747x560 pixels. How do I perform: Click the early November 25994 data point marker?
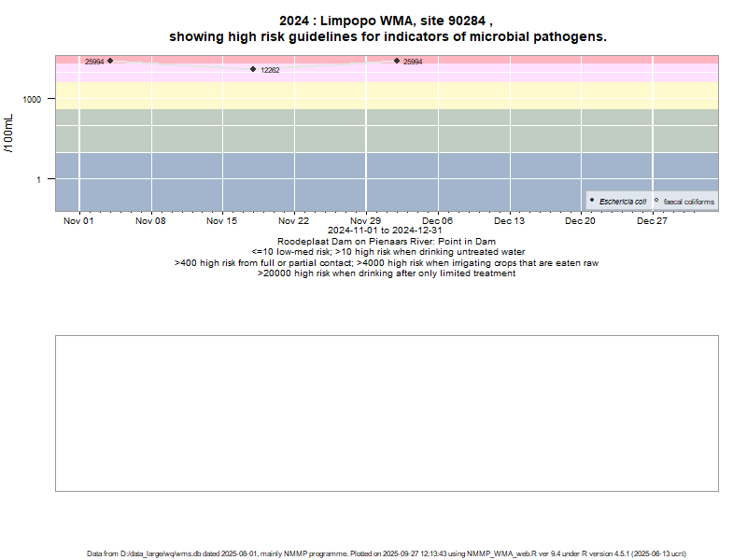pyautogui.click(x=110, y=61)
